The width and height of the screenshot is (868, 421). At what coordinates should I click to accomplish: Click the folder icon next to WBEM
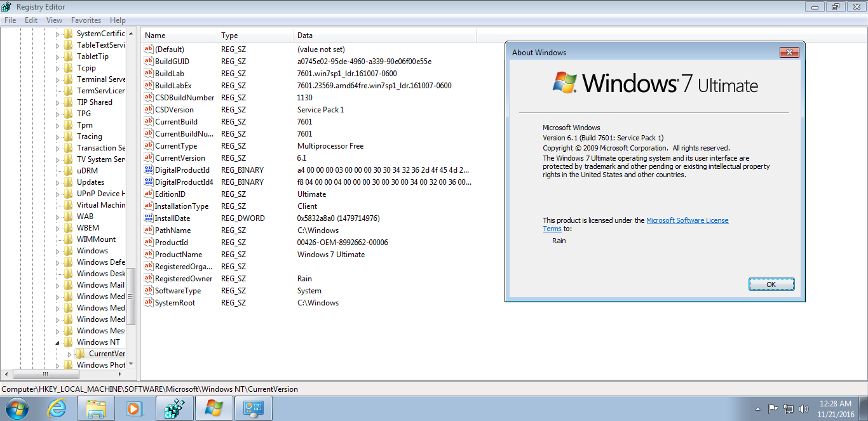(x=68, y=228)
